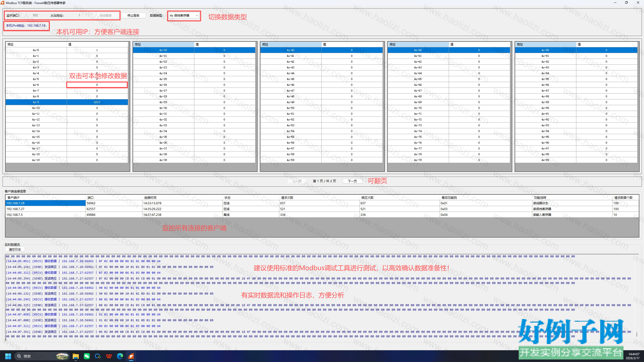
Task: Click the 最后功能码 column header
Action: (486, 198)
